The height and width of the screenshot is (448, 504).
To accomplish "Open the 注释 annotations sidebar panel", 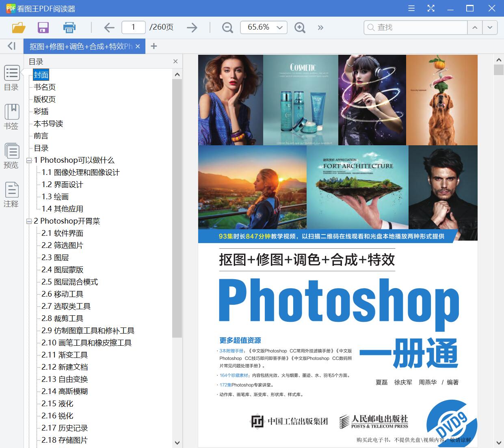I will (11, 195).
